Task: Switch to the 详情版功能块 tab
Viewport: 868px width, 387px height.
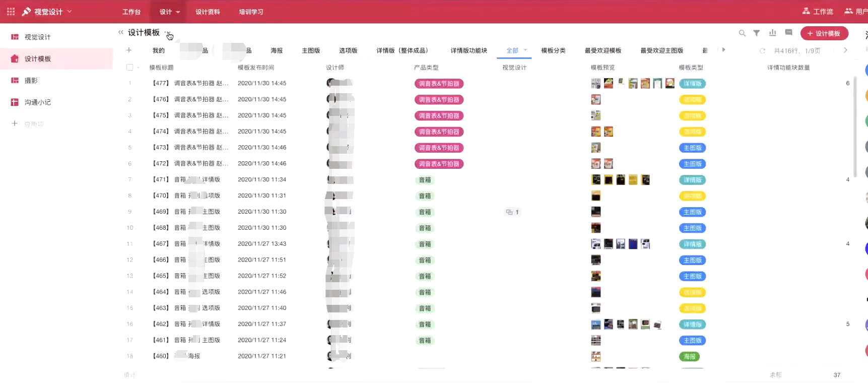Action: tap(469, 50)
